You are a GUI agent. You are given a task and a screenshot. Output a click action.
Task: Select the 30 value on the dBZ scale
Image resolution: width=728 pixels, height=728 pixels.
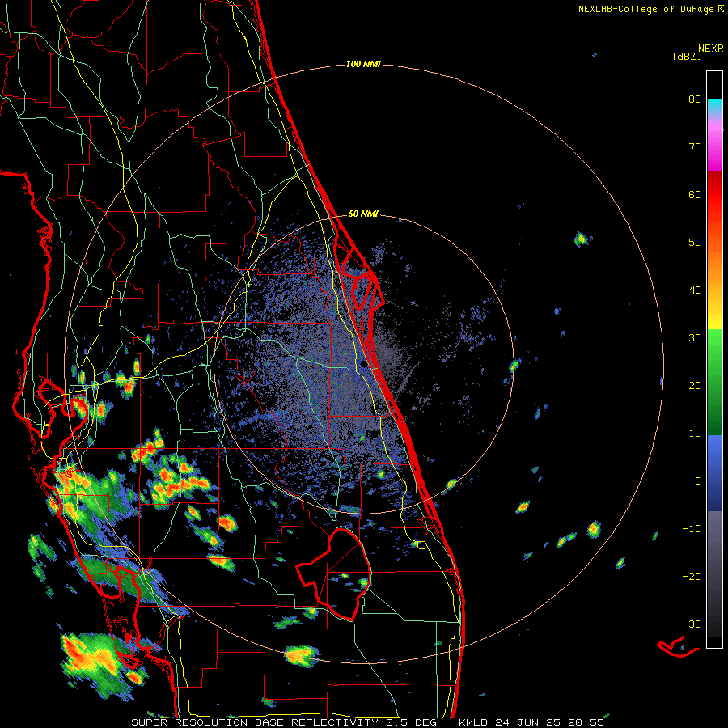[x=695, y=338]
